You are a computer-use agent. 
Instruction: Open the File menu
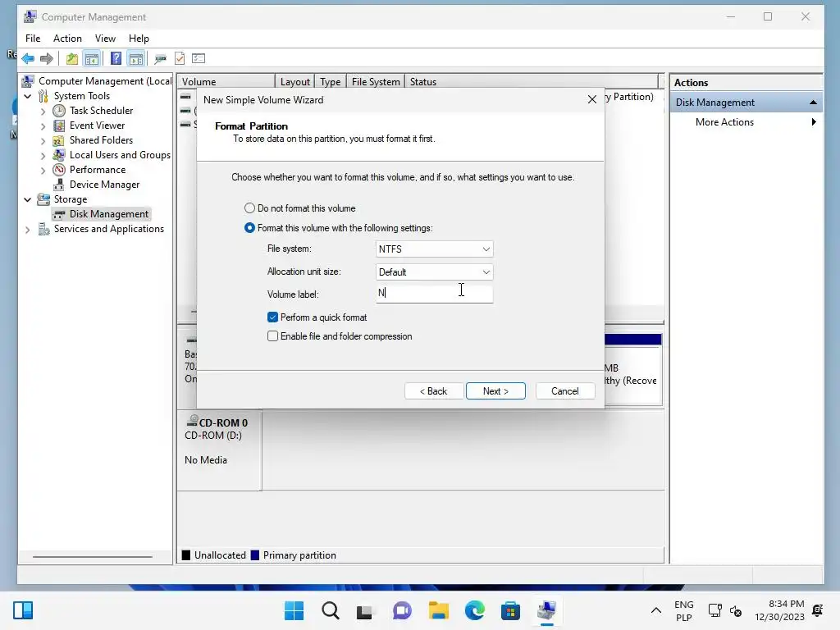click(33, 38)
